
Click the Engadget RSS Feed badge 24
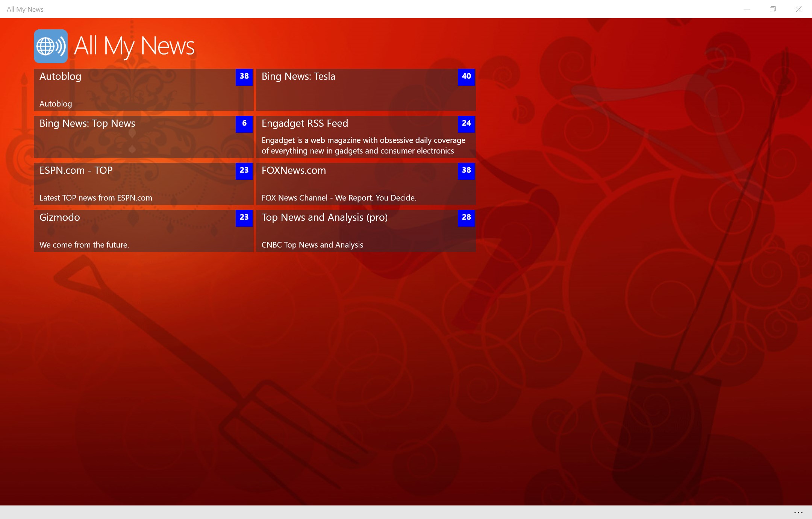click(466, 124)
